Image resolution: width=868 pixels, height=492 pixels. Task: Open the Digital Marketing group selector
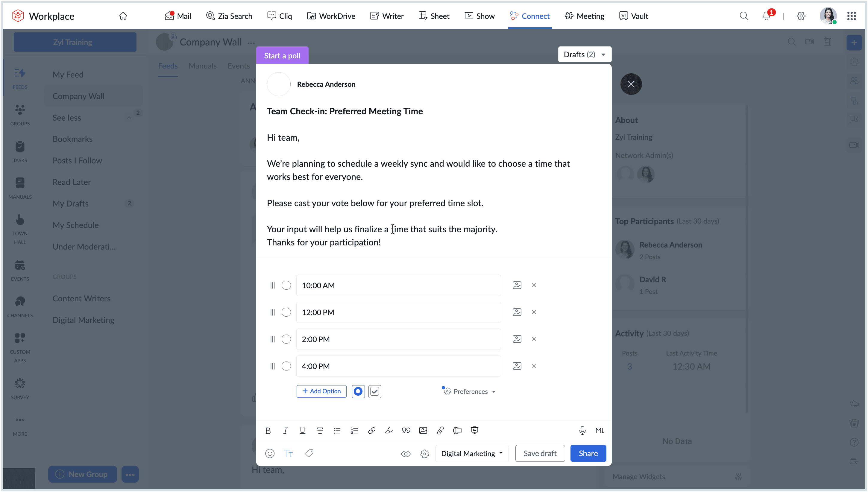472,453
